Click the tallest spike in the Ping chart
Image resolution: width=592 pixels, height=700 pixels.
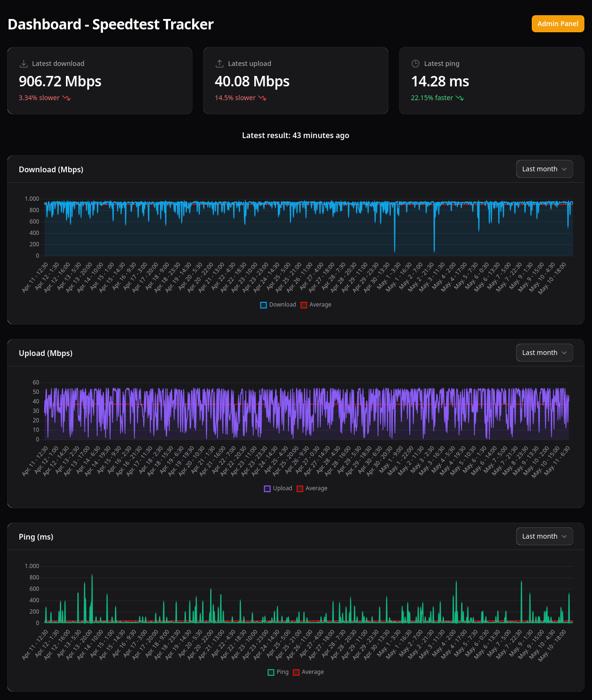[x=92, y=576]
